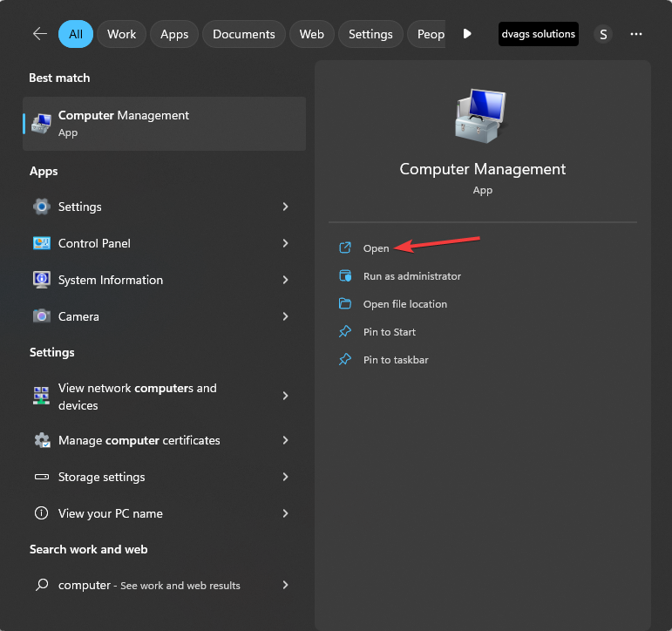The height and width of the screenshot is (631, 672).
Task: Click the Pin to taskbar pin icon
Action: (345, 359)
